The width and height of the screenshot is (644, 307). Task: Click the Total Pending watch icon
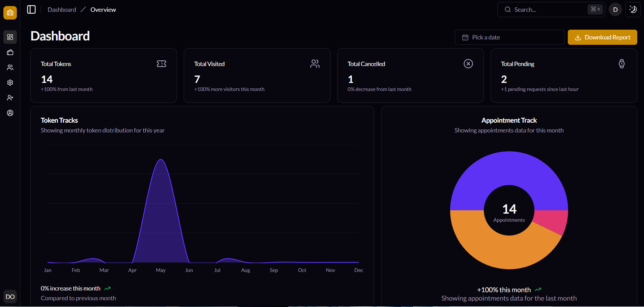point(621,64)
